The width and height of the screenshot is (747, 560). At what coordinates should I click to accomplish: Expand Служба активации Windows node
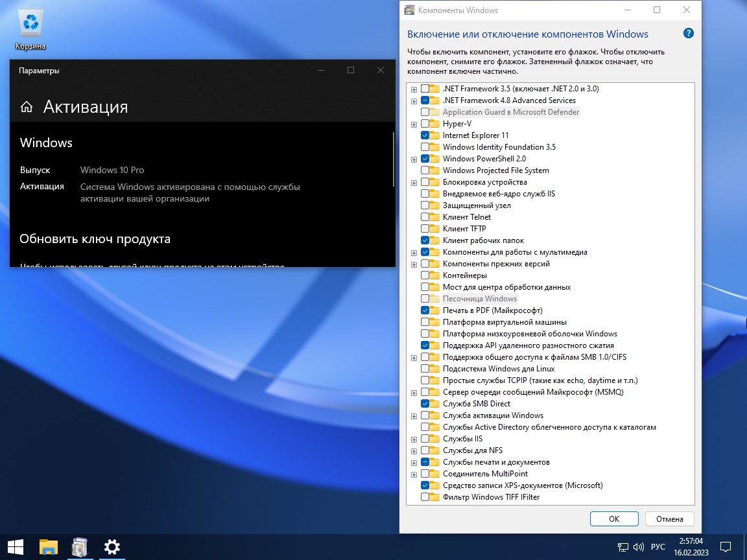tap(414, 415)
